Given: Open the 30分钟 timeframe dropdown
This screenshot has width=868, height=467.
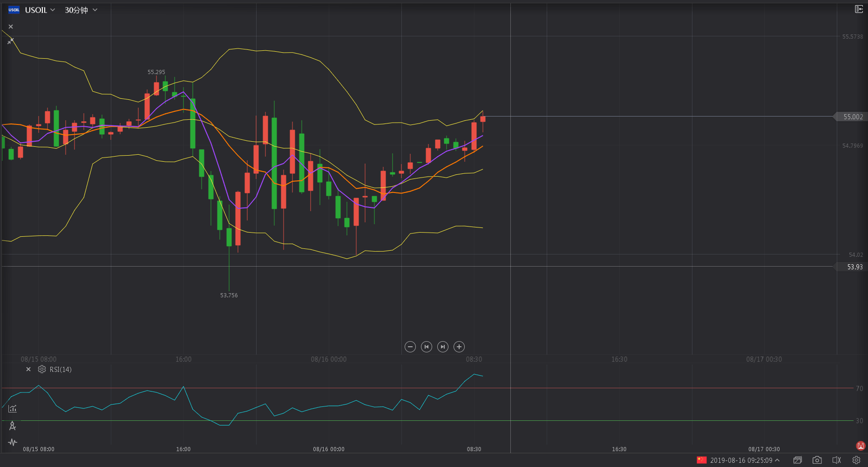Looking at the screenshot, I should pyautogui.click(x=81, y=10).
